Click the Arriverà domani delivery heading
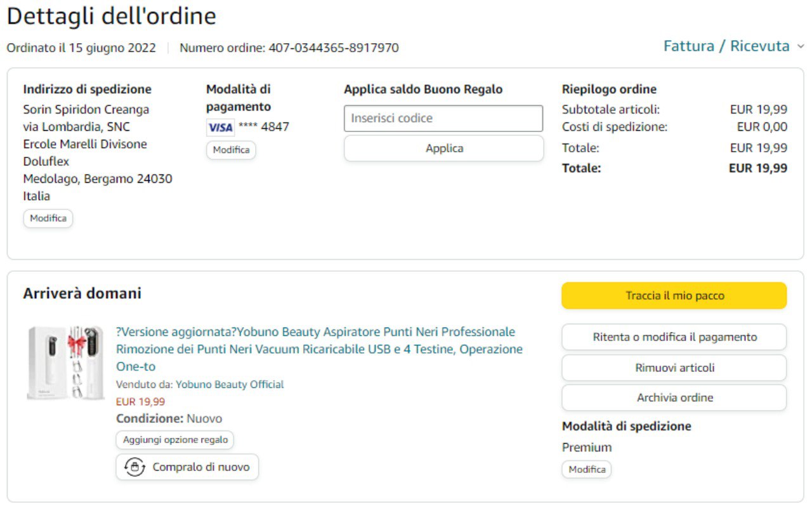The width and height of the screenshot is (812, 518). tap(82, 293)
